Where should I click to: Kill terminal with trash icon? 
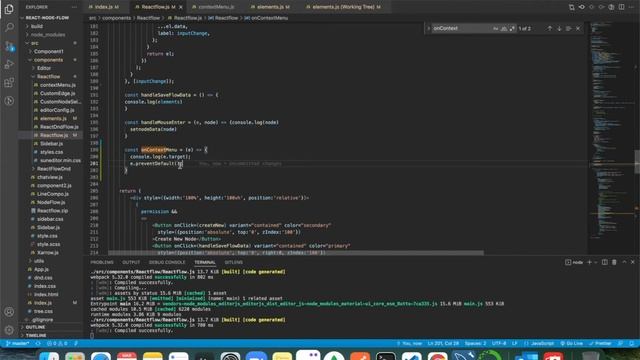pos(614,262)
